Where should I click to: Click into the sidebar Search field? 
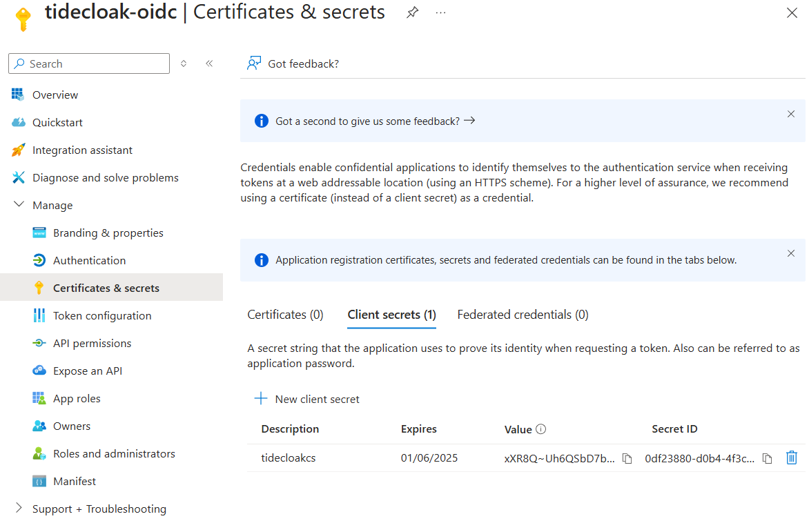[x=89, y=63]
